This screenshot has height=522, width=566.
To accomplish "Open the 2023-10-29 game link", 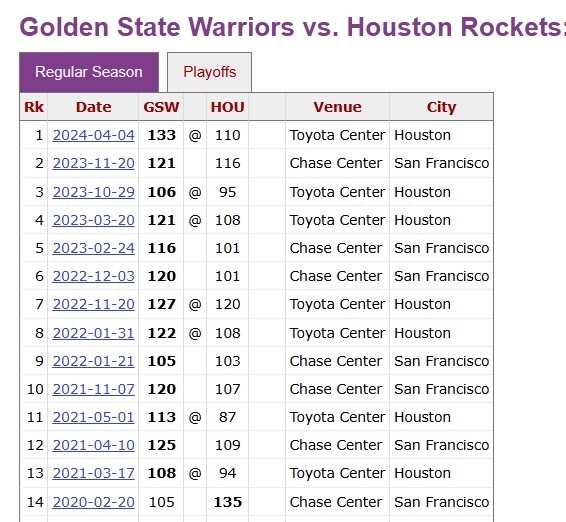I will [x=93, y=192].
